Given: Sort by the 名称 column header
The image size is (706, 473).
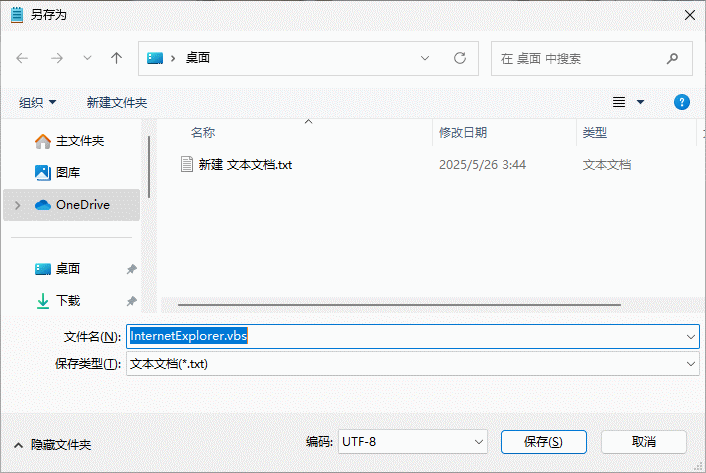Looking at the screenshot, I should click(203, 132).
